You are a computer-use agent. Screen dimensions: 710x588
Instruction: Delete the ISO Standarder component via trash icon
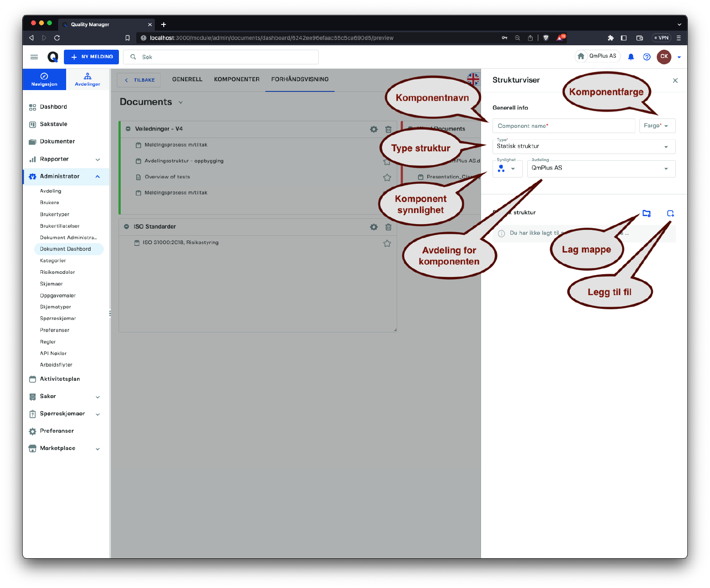[388, 227]
